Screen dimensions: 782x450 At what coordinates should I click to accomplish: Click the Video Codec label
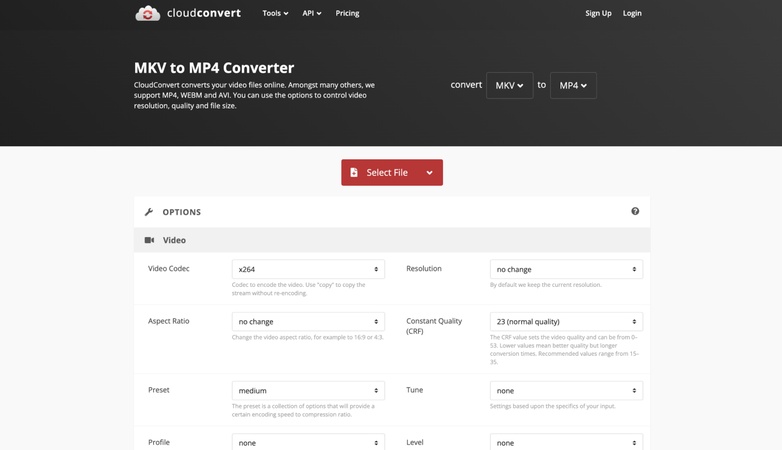169,268
